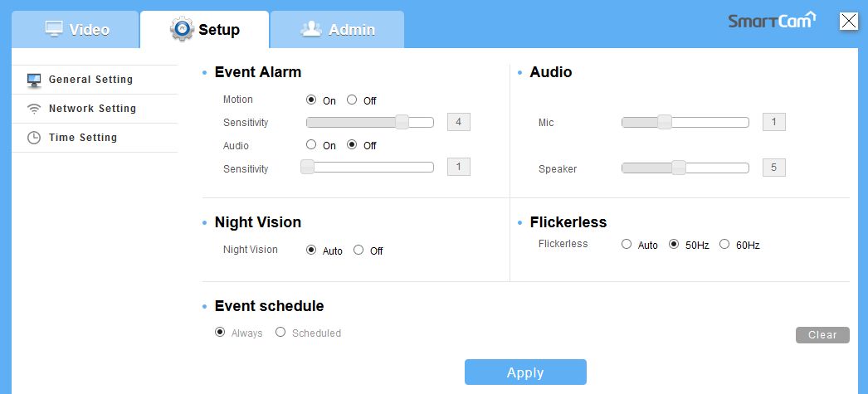Click the Video monitor icon
Screen dimensions: 868x394
[x=54, y=29]
